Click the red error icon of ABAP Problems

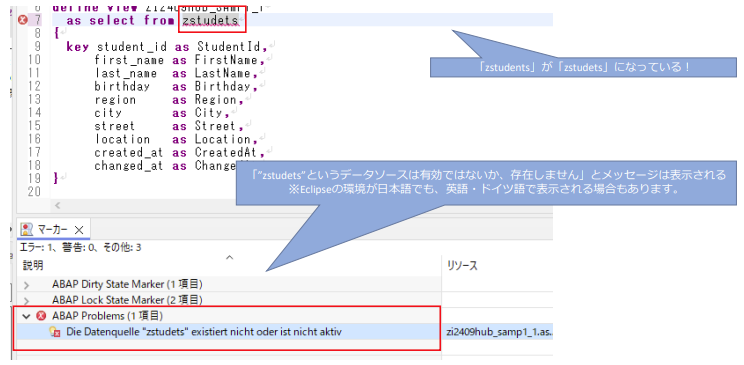pyautogui.click(x=42, y=316)
